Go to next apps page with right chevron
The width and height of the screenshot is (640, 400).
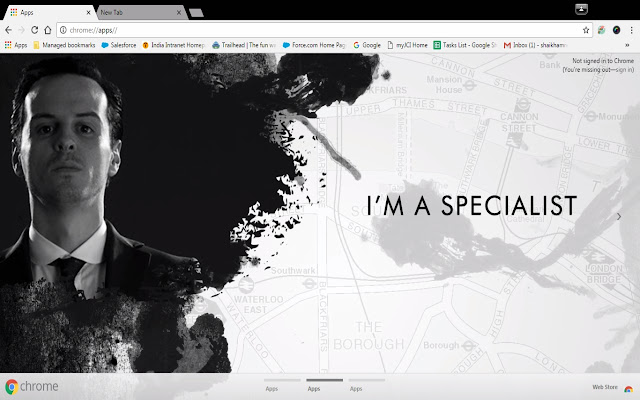[619, 216]
